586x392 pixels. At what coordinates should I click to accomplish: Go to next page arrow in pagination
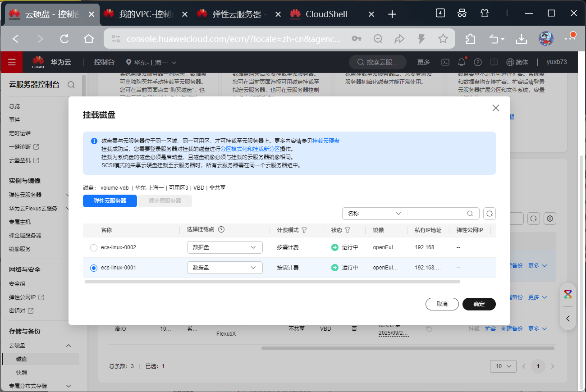coord(553,366)
